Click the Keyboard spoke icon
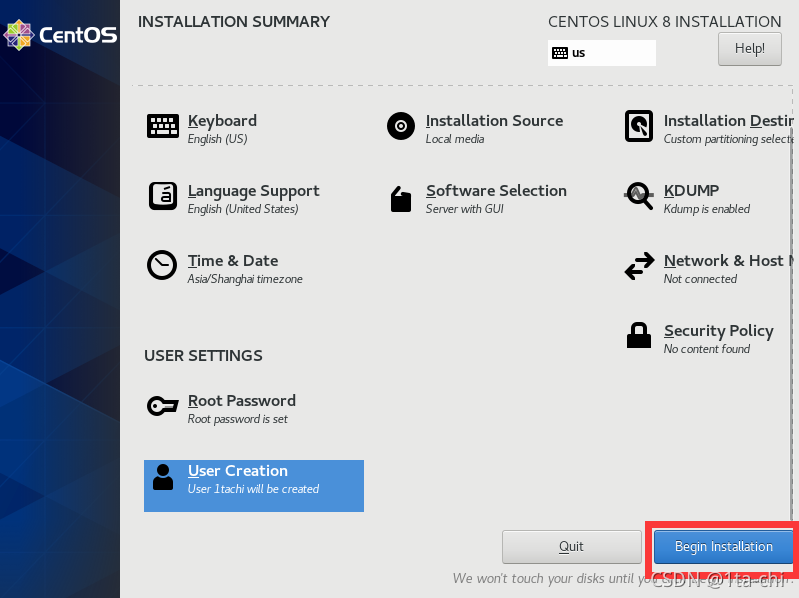The image size is (799, 598). (163, 126)
